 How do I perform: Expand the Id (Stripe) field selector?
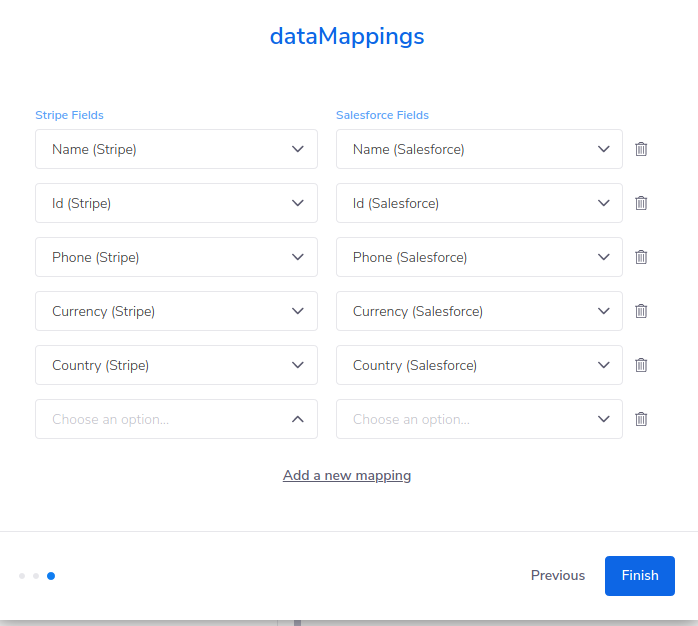pyautogui.click(x=176, y=203)
